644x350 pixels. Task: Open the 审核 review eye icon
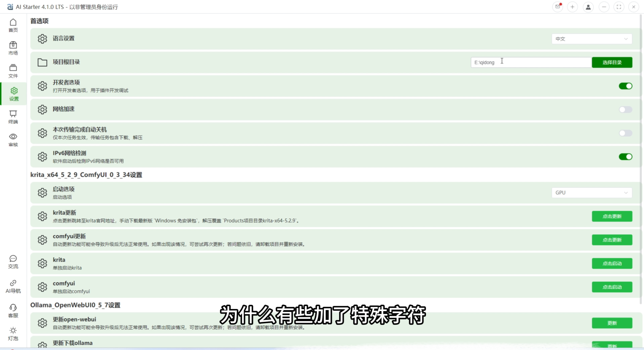click(x=13, y=140)
